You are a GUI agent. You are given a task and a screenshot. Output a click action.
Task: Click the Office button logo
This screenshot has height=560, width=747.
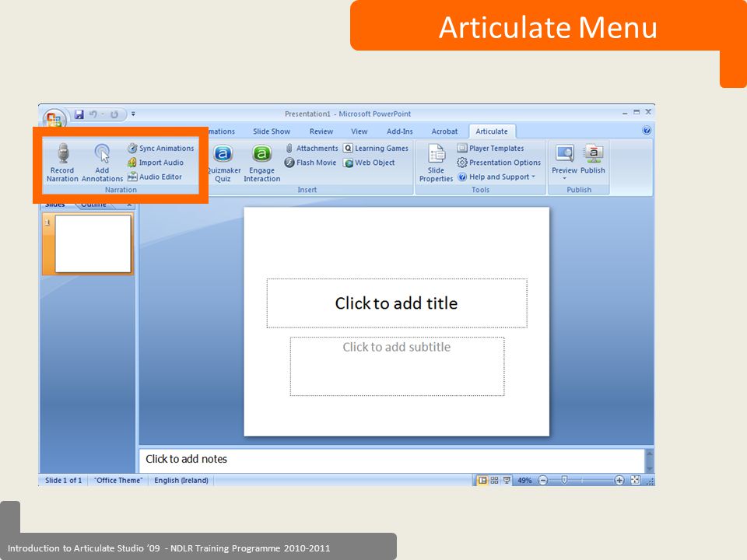point(54,118)
